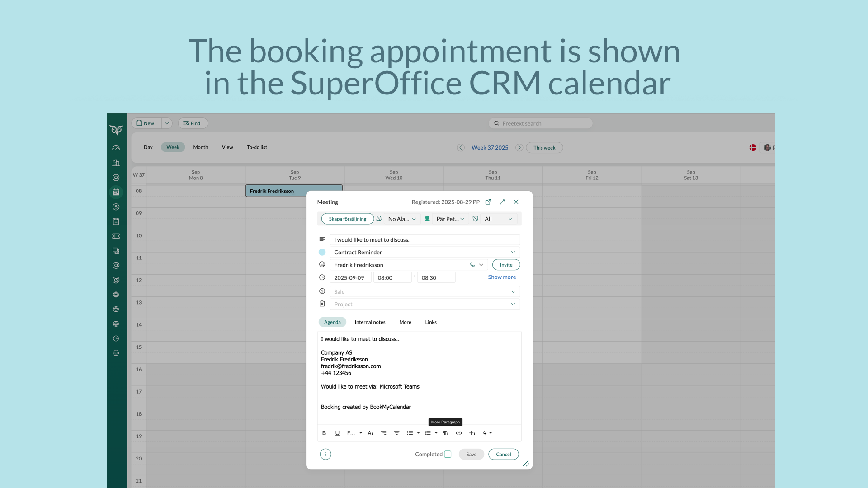Insert a numbered list in the agenda
The image size is (868, 488).
pyautogui.click(x=428, y=433)
